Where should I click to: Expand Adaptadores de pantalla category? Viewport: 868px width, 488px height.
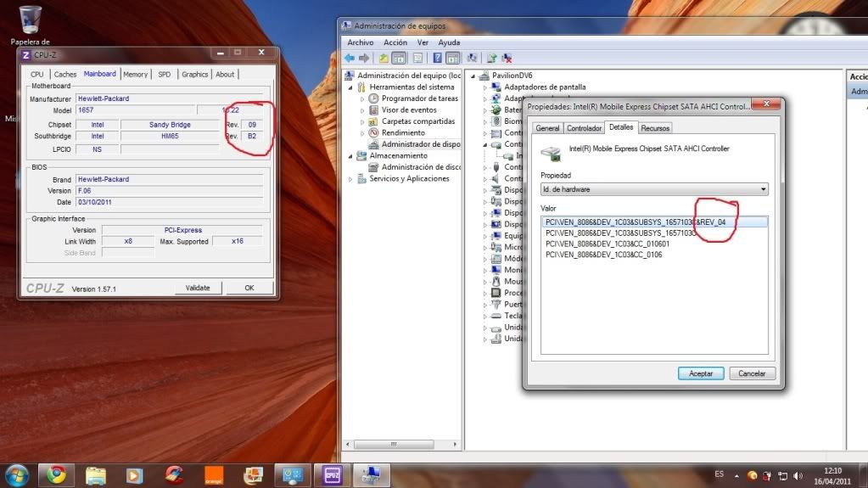click(x=485, y=87)
